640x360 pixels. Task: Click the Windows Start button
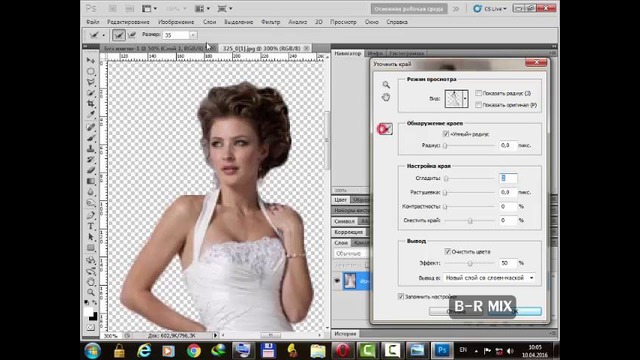click(x=92, y=351)
